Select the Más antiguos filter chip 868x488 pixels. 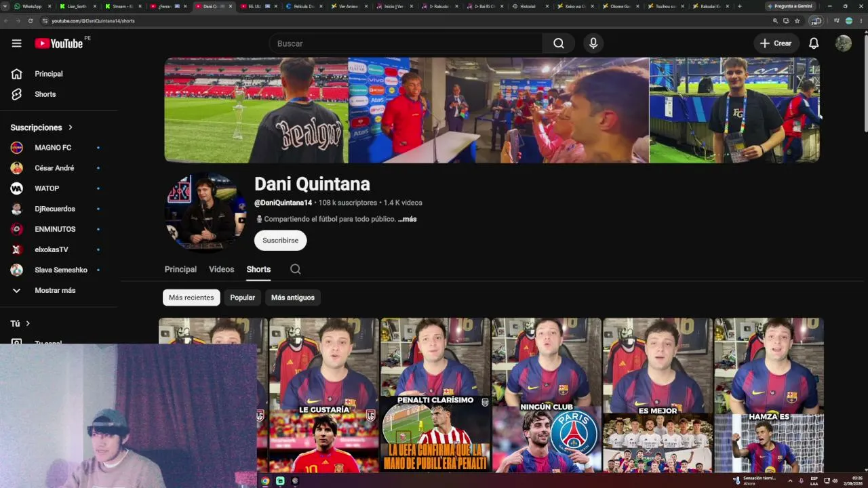click(293, 298)
